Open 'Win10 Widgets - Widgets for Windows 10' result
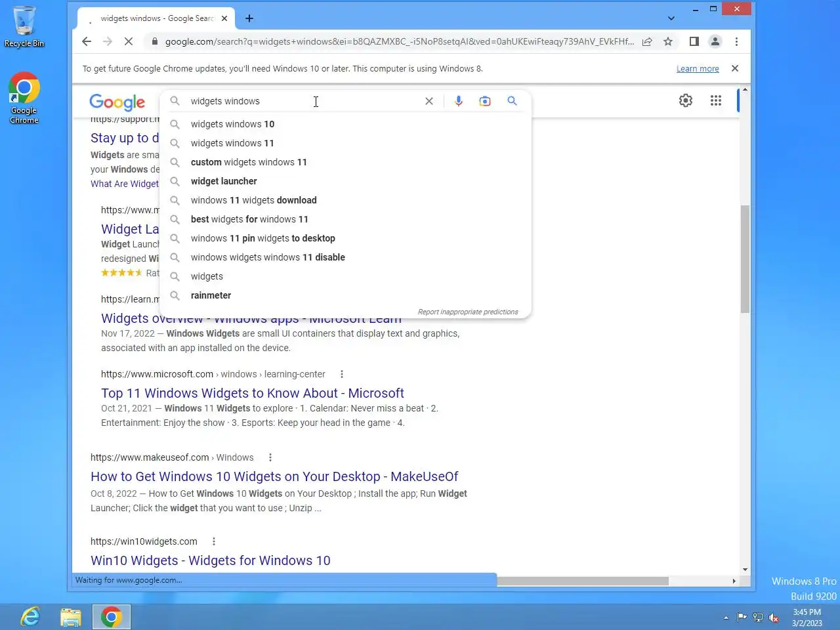 coord(211,560)
